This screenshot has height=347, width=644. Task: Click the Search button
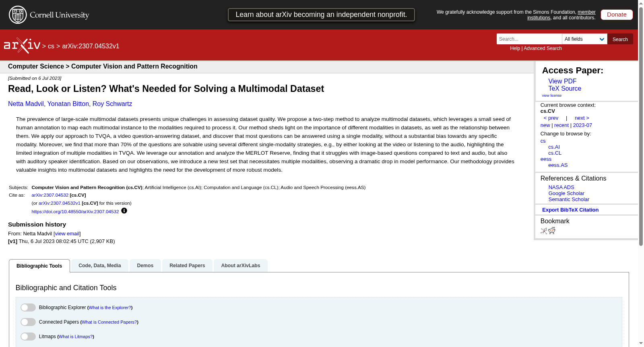pos(620,39)
